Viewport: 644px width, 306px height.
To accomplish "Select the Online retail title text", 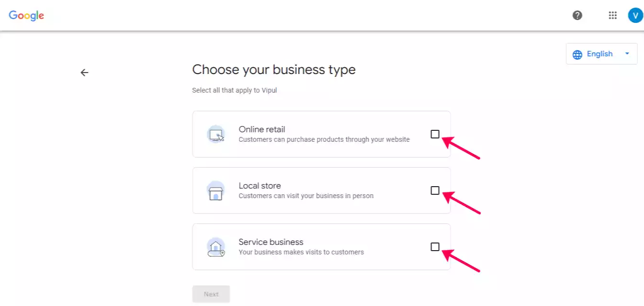I will click(x=262, y=129).
